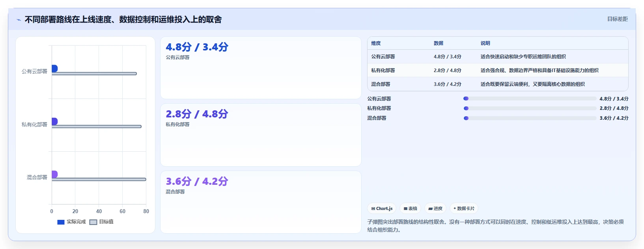The image size is (644, 249).
Task: Click table cell 3.6分 / 4.2分
Action: click(448, 84)
